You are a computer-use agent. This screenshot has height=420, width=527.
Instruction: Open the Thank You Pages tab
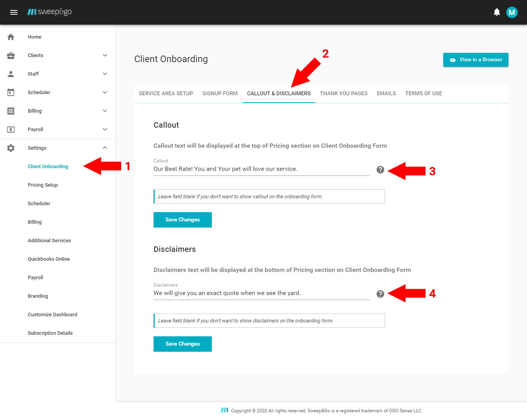pos(343,94)
